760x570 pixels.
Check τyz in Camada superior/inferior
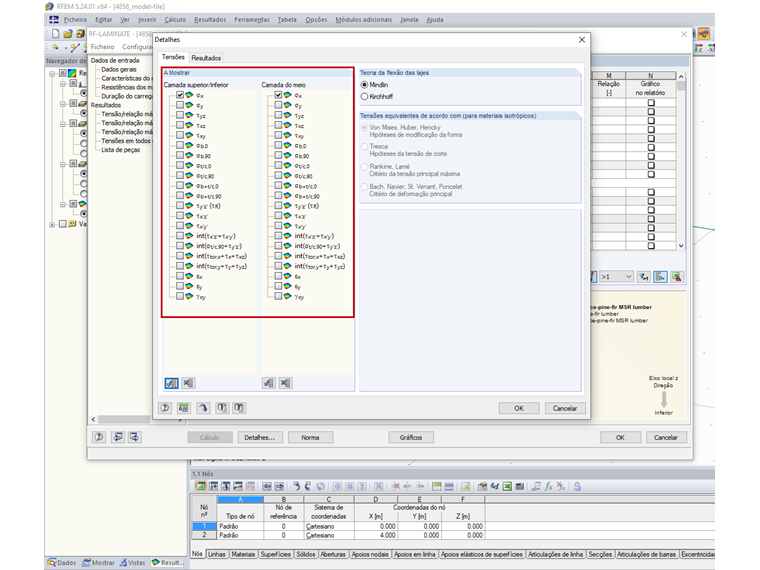pyautogui.click(x=180, y=115)
